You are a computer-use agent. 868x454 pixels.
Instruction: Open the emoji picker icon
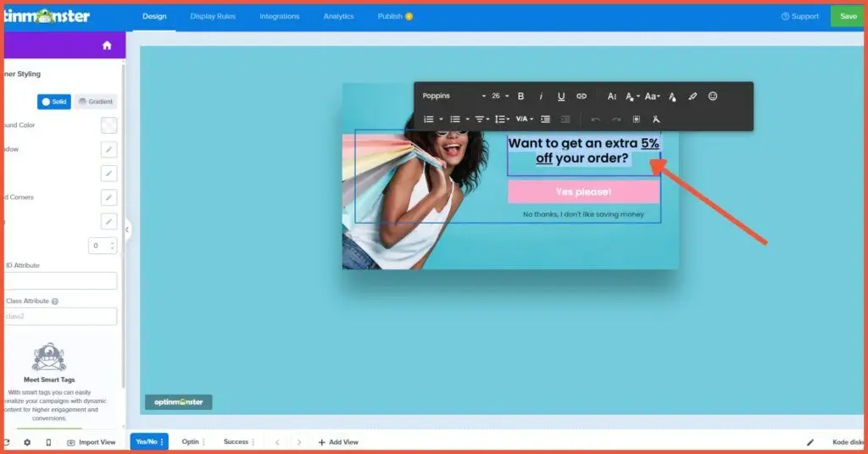coord(713,97)
